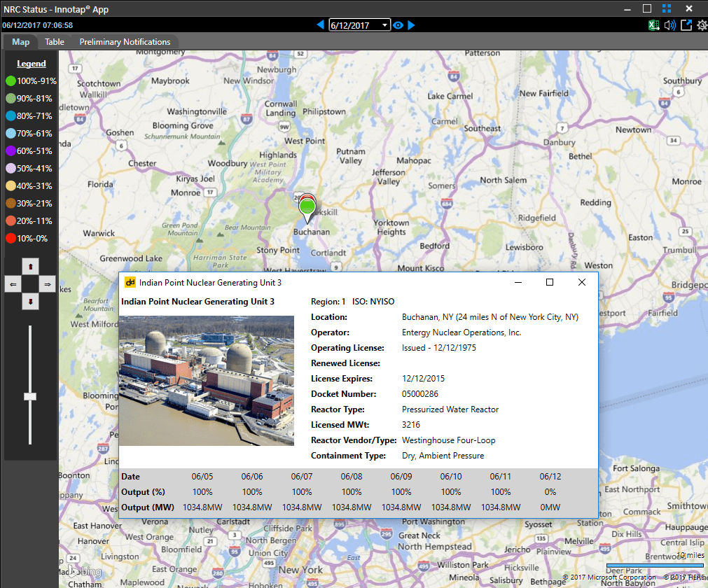Viewport: 708px width, 588px height.
Task: Select the 80%-71% legend swatch
Action: pos(11,116)
